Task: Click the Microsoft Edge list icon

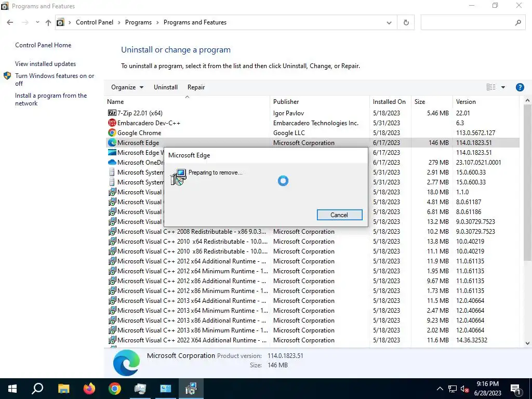Action: (112, 142)
